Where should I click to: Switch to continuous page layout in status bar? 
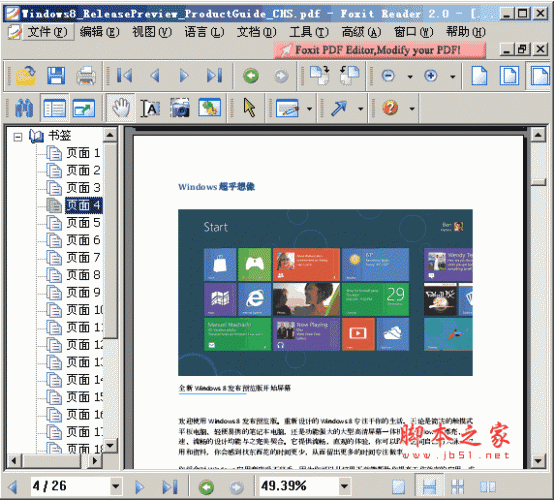(429, 487)
